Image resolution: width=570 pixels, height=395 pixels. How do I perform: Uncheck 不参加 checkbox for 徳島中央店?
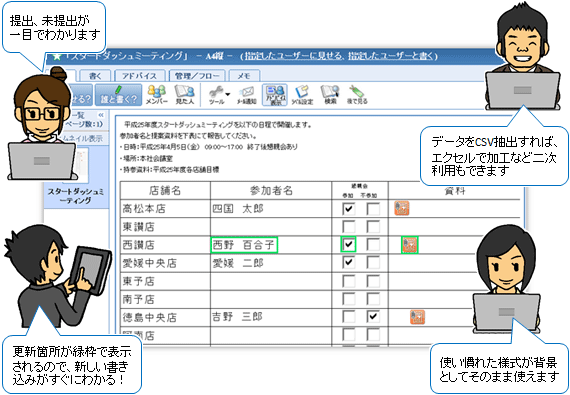point(373,317)
